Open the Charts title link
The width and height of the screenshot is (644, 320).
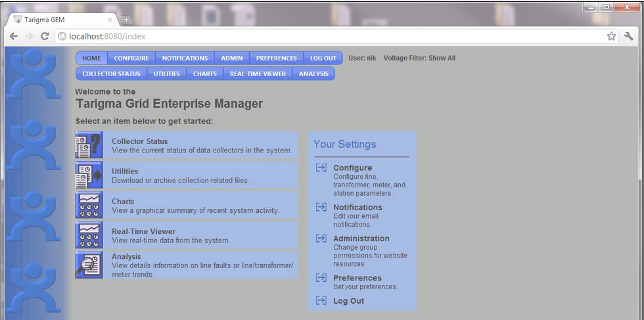(x=123, y=201)
